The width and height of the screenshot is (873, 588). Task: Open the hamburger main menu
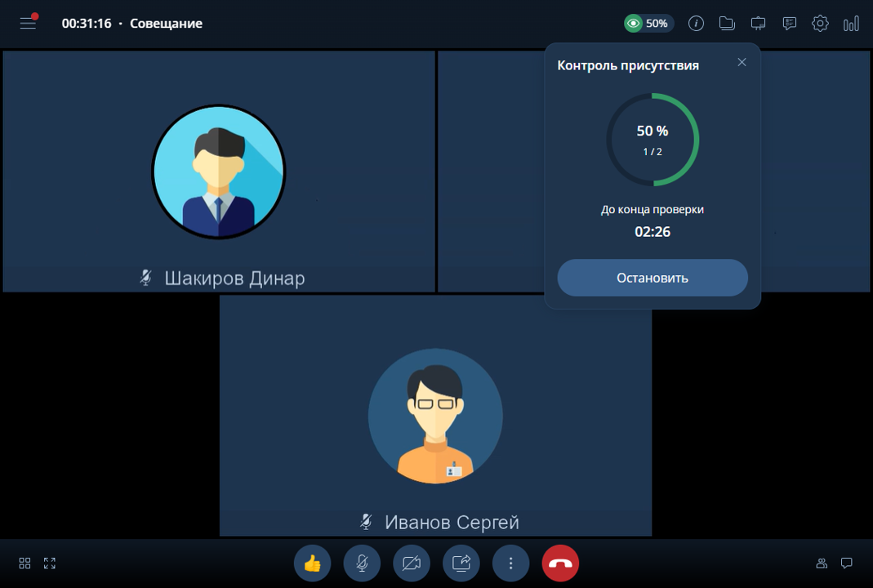pos(29,23)
